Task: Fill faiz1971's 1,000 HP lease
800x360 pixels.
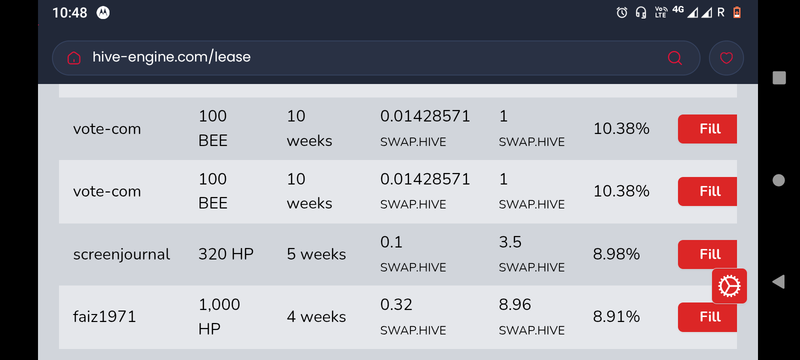Action: (x=707, y=317)
